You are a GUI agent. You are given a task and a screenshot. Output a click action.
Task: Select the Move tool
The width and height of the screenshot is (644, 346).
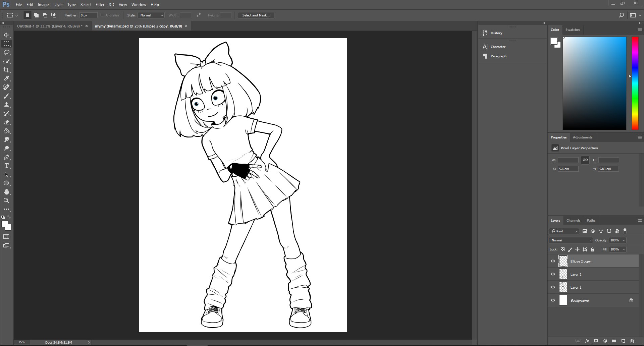[x=6, y=35]
